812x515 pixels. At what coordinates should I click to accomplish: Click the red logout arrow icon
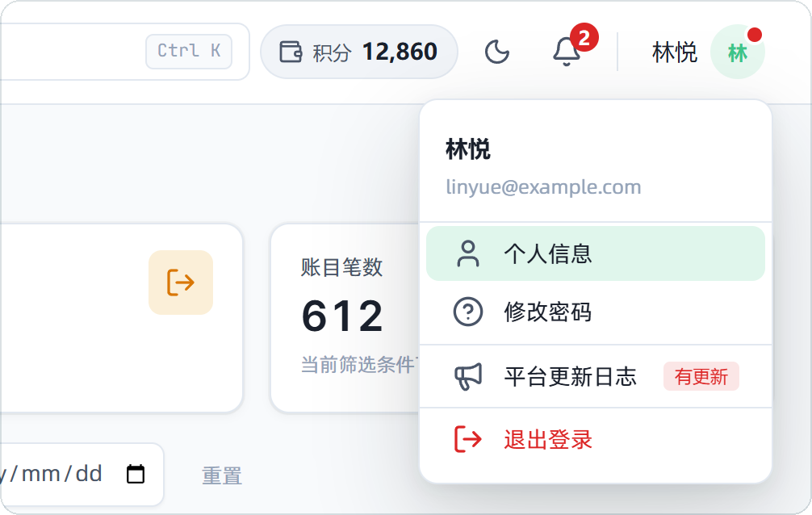tap(468, 439)
